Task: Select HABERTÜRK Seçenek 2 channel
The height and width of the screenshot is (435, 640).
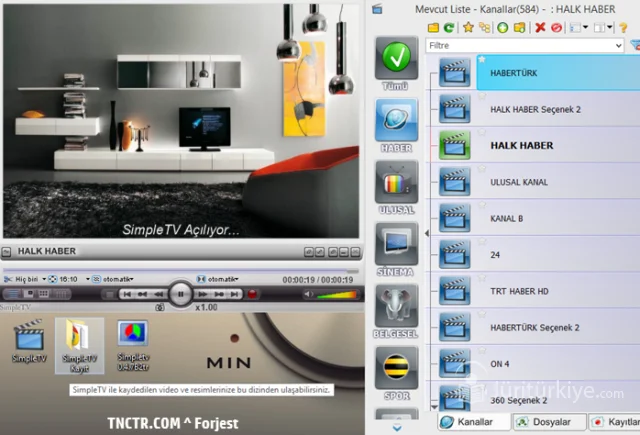Action: click(x=535, y=327)
